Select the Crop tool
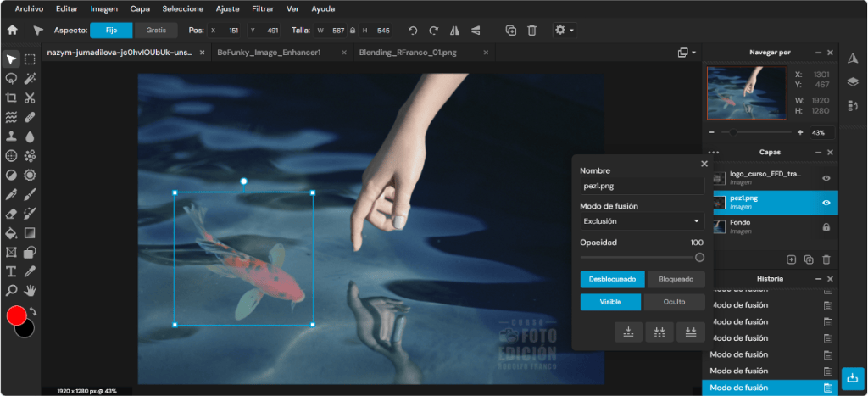Image resolution: width=868 pixels, height=396 pixels. (11, 98)
